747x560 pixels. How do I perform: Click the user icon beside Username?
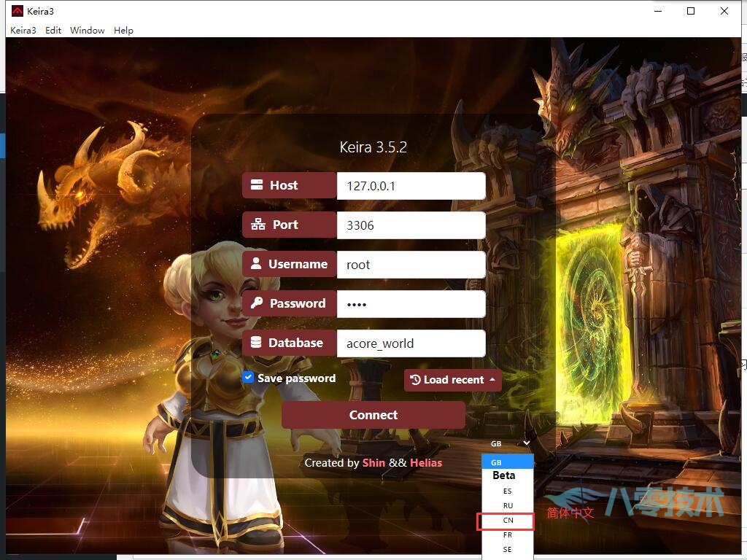coord(256,263)
